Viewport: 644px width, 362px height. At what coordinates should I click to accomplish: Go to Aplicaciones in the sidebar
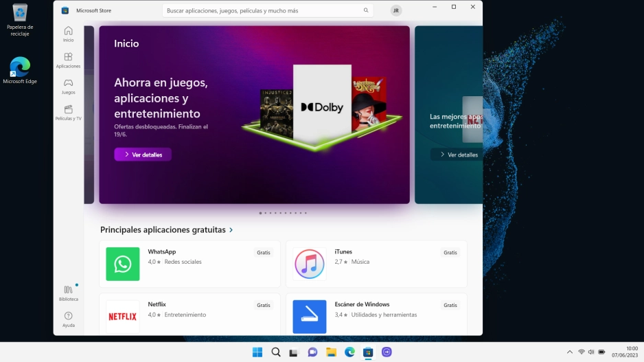point(68,60)
